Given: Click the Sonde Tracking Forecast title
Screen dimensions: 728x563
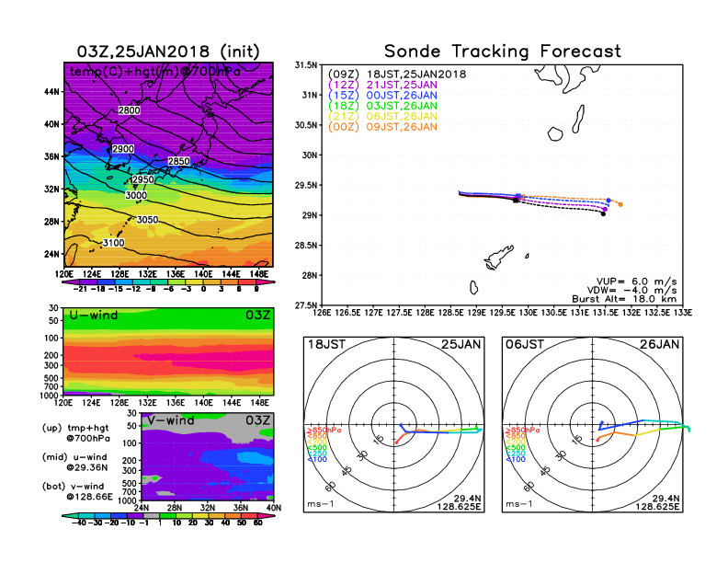Looking at the screenshot, I should pos(502,52).
